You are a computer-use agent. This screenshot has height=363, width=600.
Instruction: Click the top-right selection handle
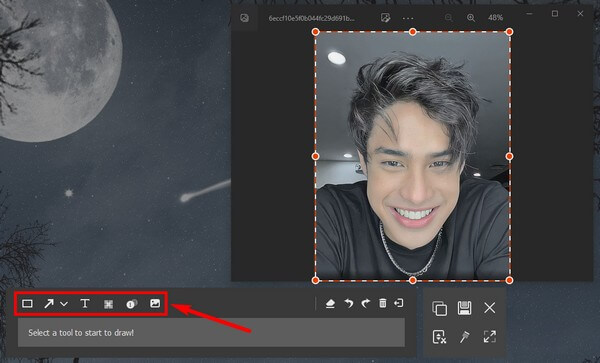click(x=509, y=32)
